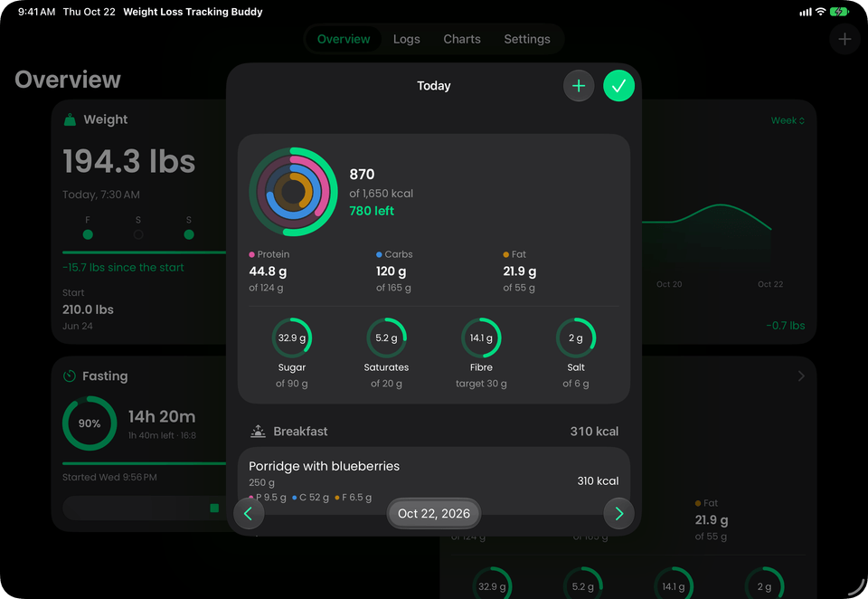
Task: Tap the battery charging status icon
Action: (x=839, y=12)
